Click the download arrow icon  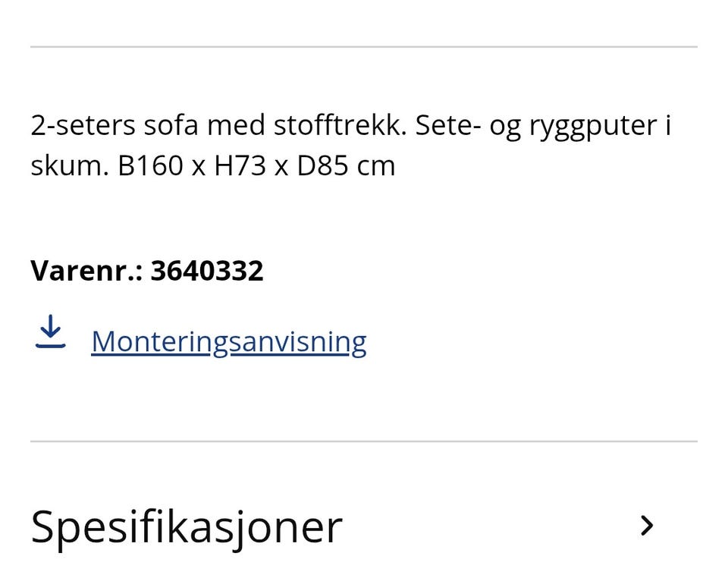pos(51,331)
